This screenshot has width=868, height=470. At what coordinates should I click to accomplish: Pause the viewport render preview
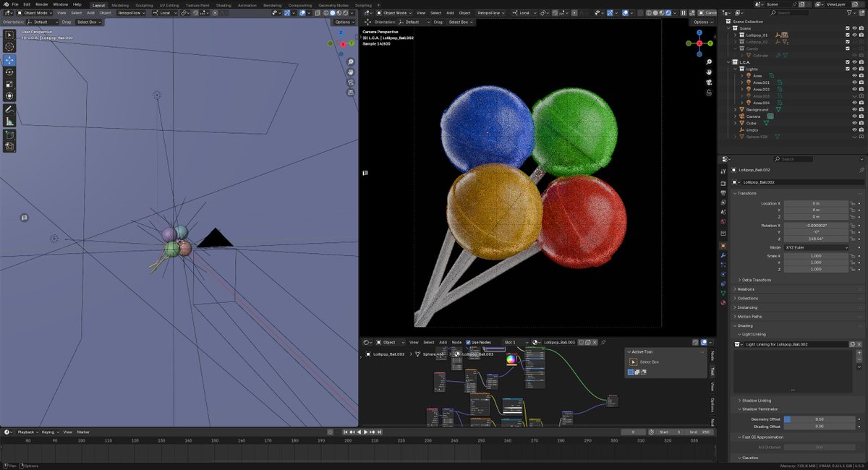click(x=684, y=12)
